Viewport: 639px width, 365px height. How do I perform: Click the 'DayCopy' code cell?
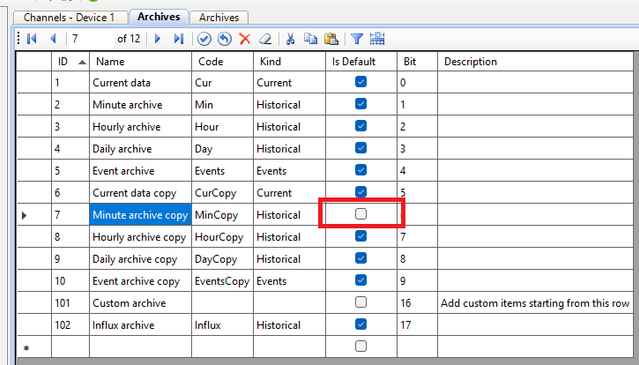coord(223,259)
